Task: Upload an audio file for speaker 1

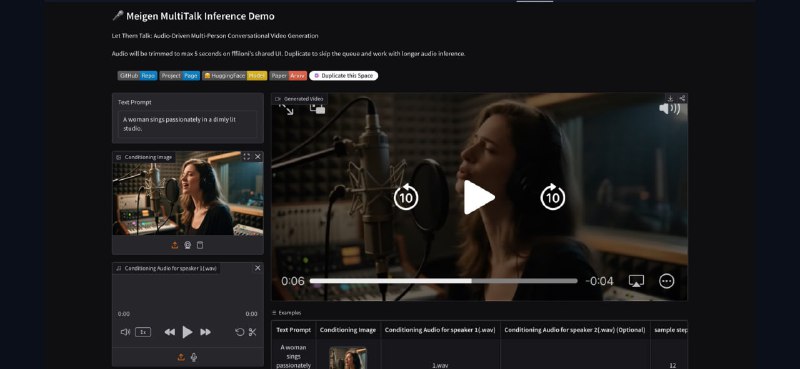Action: coord(181,357)
